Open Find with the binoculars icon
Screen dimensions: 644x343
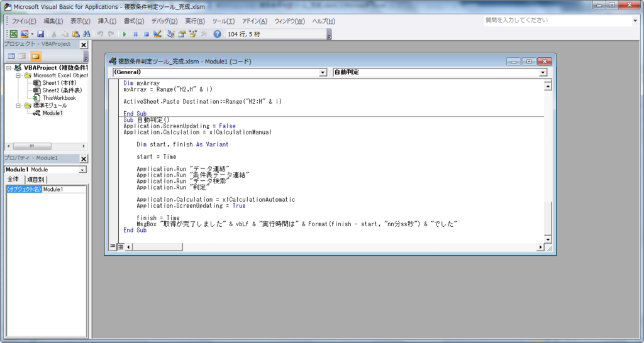click(x=86, y=34)
